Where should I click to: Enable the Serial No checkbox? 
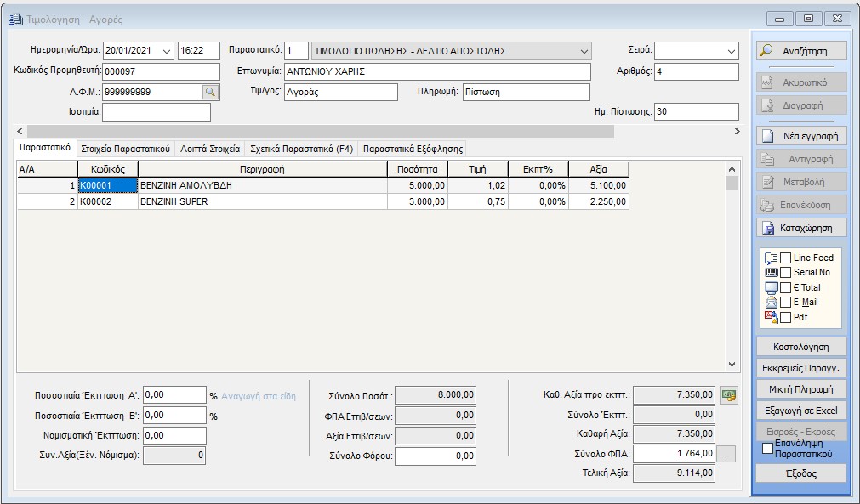point(785,272)
